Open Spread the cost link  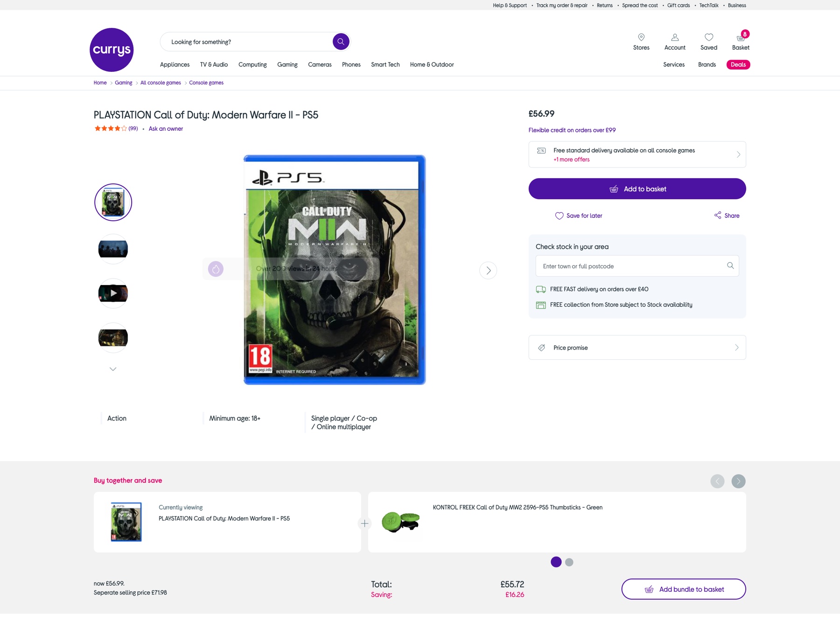pyautogui.click(x=640, y=6)
